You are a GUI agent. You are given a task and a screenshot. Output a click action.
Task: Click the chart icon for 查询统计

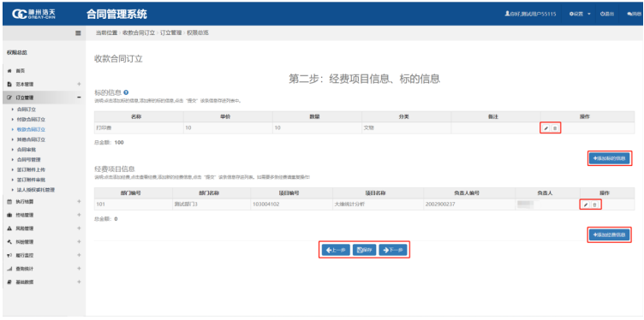pyautogui.click(x=9, y=269)
